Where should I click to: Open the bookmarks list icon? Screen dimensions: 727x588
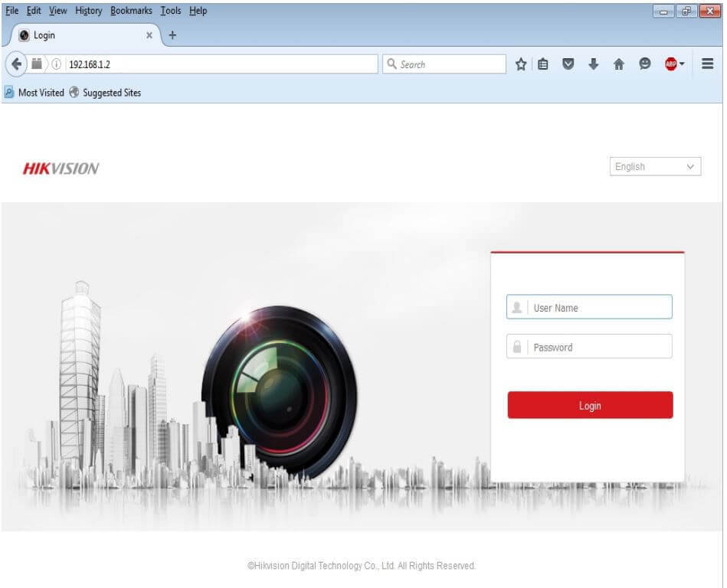(543, 64)
